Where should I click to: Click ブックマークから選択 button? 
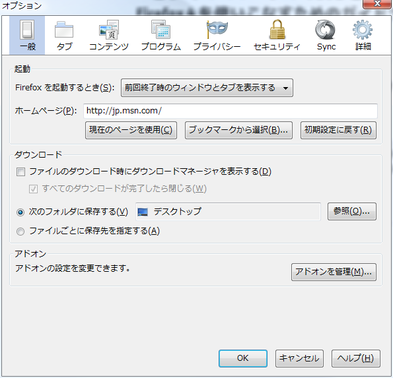(x=239, y=130)
